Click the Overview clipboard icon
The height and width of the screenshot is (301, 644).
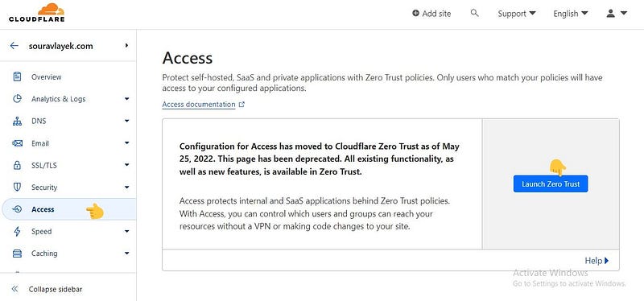point(17,76)
